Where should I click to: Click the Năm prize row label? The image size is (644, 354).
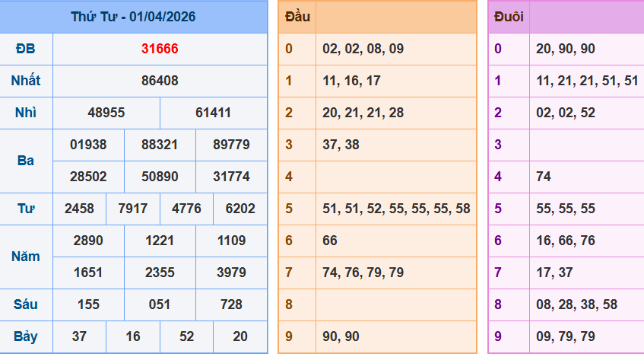pyautogui.click(x=26, y=257)
